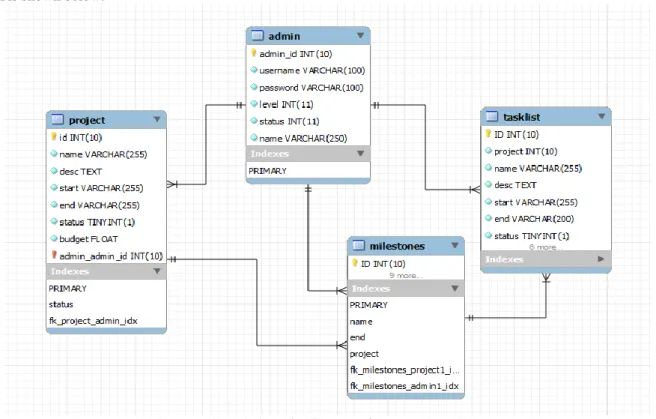Select the milestones table title
The image size is (656, 419).
coord(397,246)
